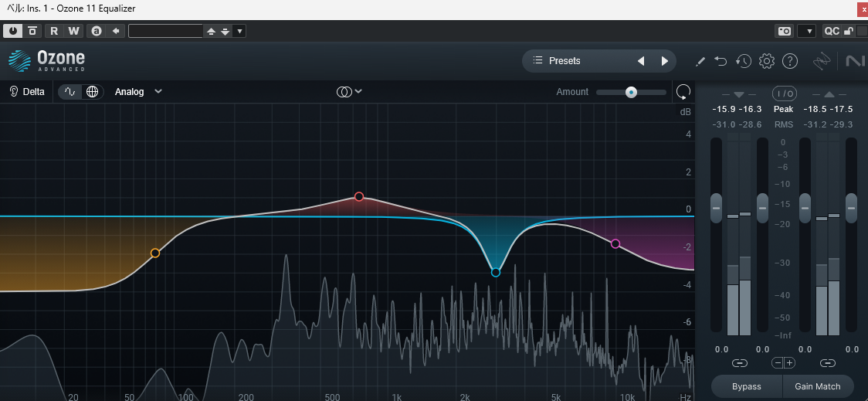Click the undo arrow icon
Viewport: 868px width, 401px height.
click(721, 61)
